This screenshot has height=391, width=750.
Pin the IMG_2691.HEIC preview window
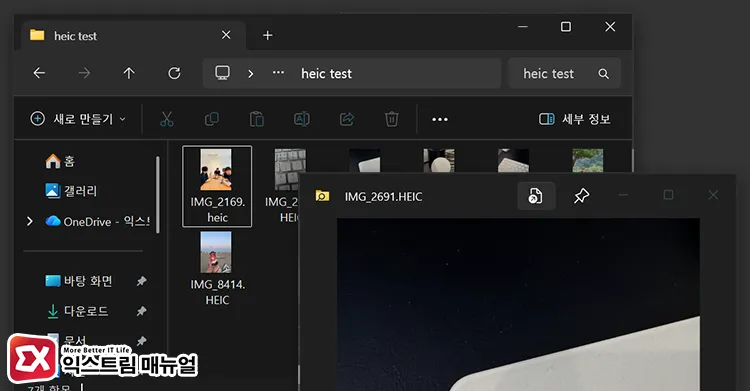[x=582, y=195]
